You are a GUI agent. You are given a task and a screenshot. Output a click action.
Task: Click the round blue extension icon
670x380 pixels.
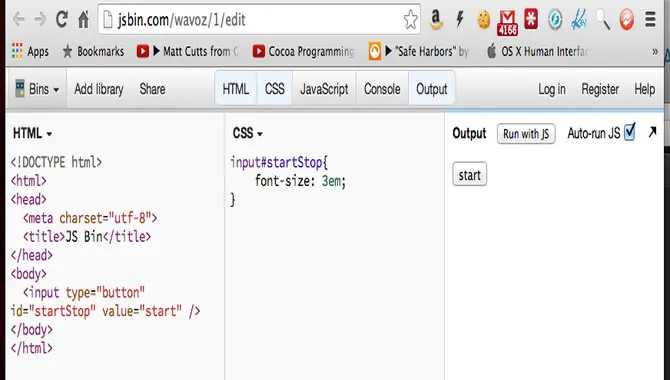click(x=555, y=20)
